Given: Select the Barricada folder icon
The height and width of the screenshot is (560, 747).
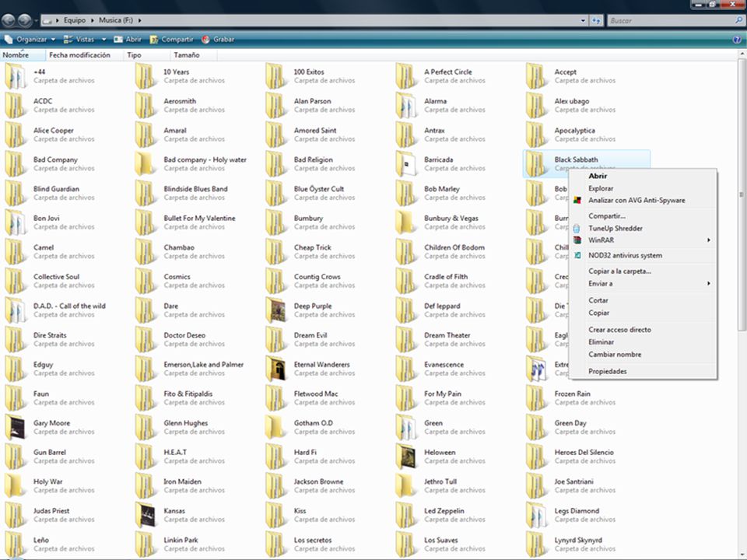Looking at the screenshot, I should [406, 164].
